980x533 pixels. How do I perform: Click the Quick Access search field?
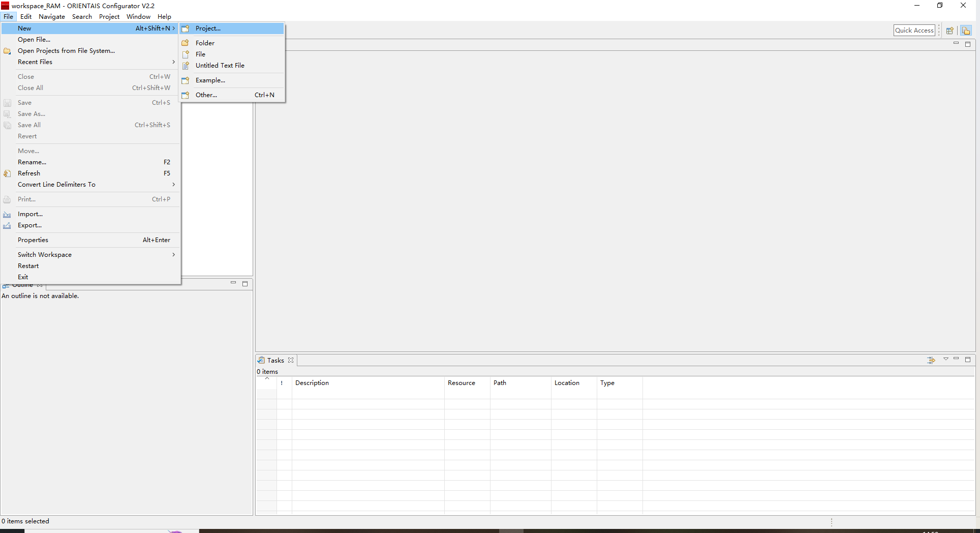click(x=914, y=31)
